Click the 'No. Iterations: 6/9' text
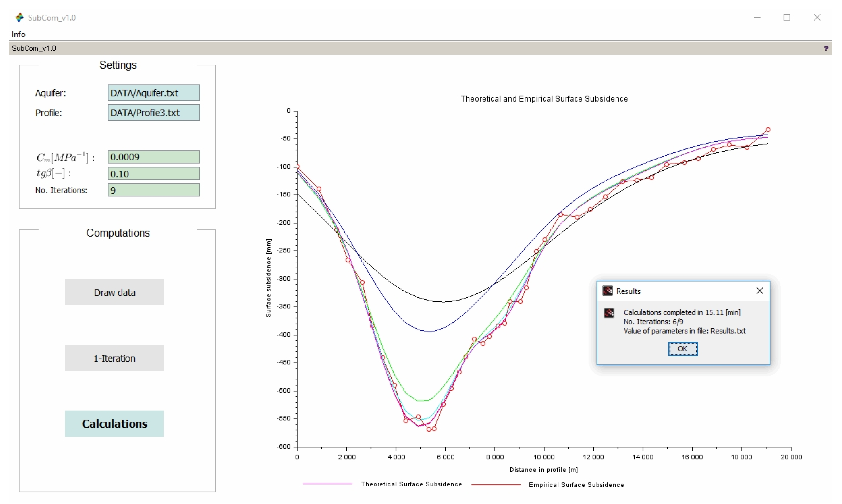Viewport: 842px width, 504px height. click(653, 322)
